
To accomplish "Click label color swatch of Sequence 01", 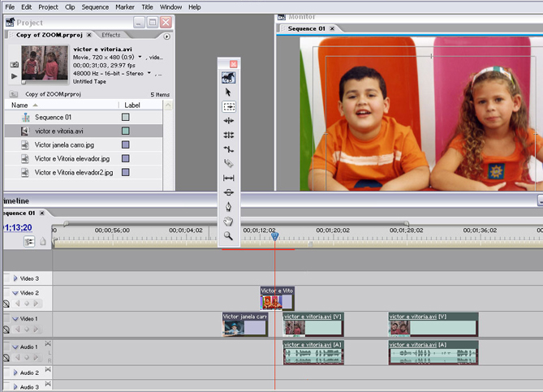I will 125,117.
